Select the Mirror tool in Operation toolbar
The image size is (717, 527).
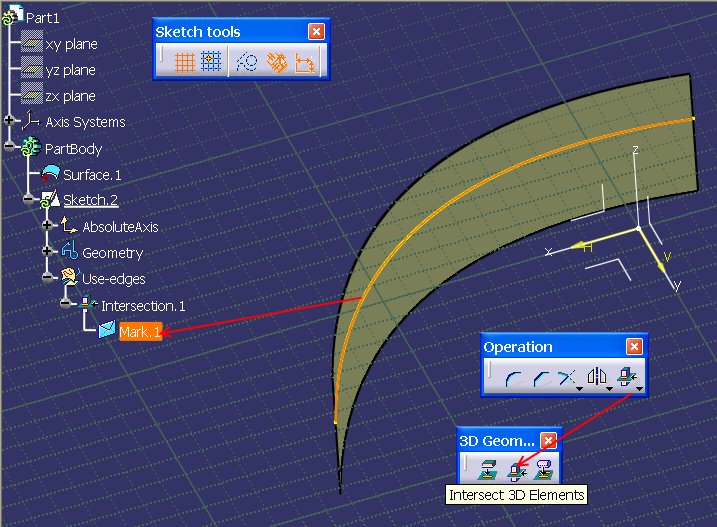coord(597,376)
